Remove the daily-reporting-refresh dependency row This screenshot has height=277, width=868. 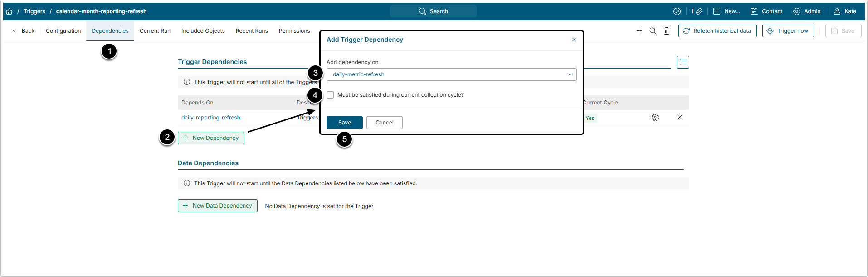[679, 117]
